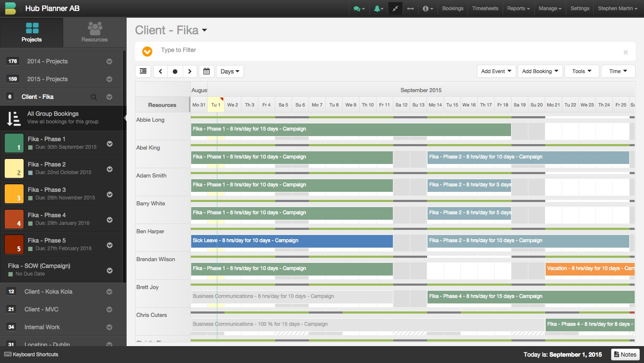Open the Days view dropdown

coord(230,71)
